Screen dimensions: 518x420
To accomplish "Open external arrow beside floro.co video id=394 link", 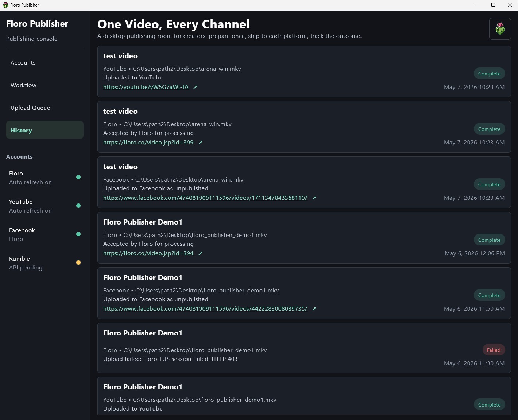I will pos(200,253).
